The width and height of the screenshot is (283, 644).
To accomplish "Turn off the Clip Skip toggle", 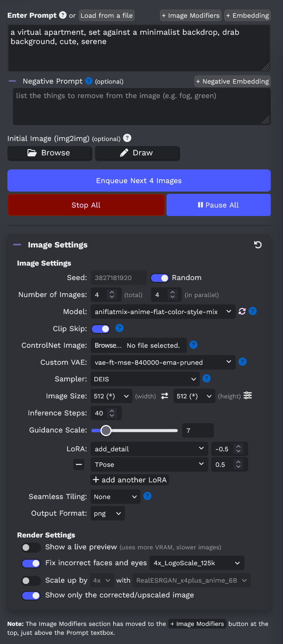I will tap(101, 329).
